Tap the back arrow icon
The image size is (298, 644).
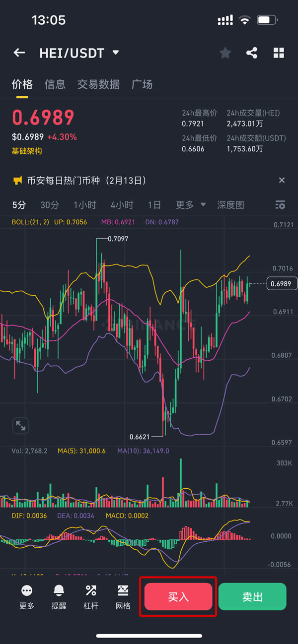coord(19,53)
